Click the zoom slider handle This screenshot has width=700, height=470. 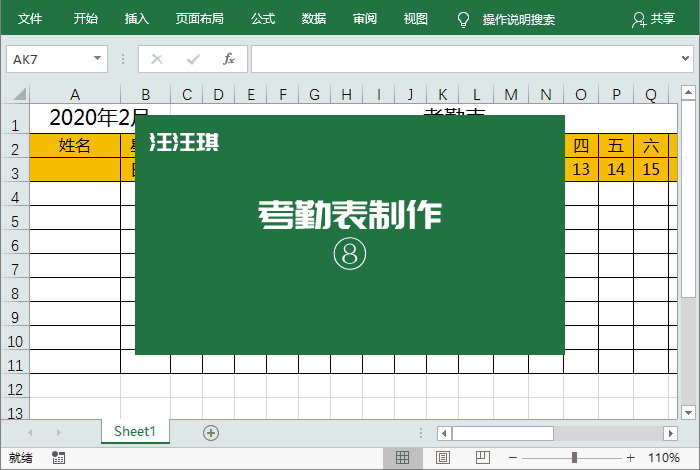click(x=575, y=458)
